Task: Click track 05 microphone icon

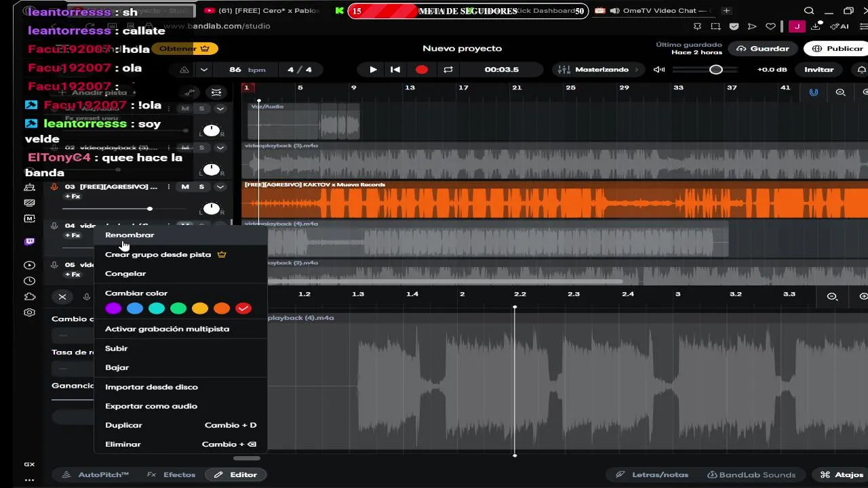Action: click(54, 265)
